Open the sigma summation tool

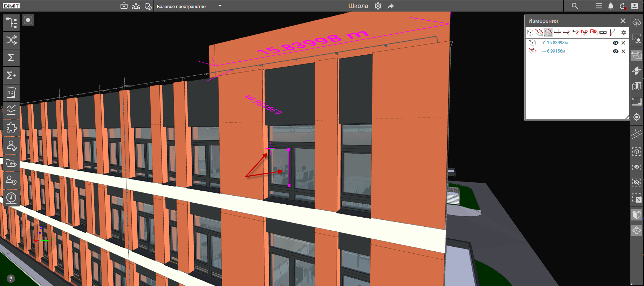click(11, 57)
